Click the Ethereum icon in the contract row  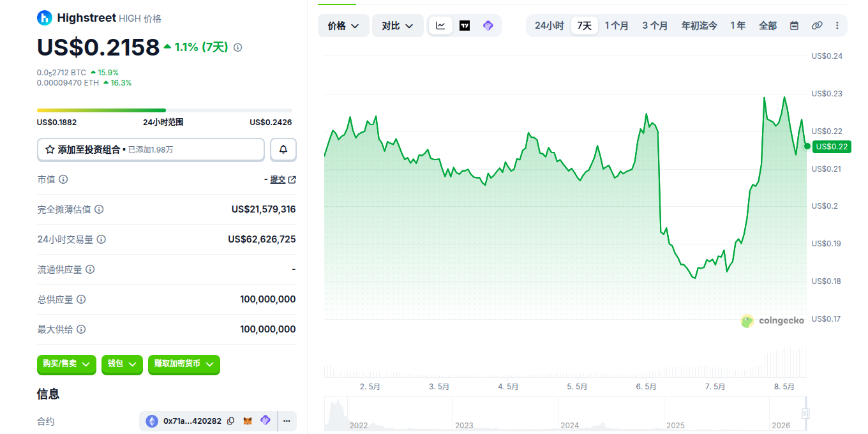(152, 421)
